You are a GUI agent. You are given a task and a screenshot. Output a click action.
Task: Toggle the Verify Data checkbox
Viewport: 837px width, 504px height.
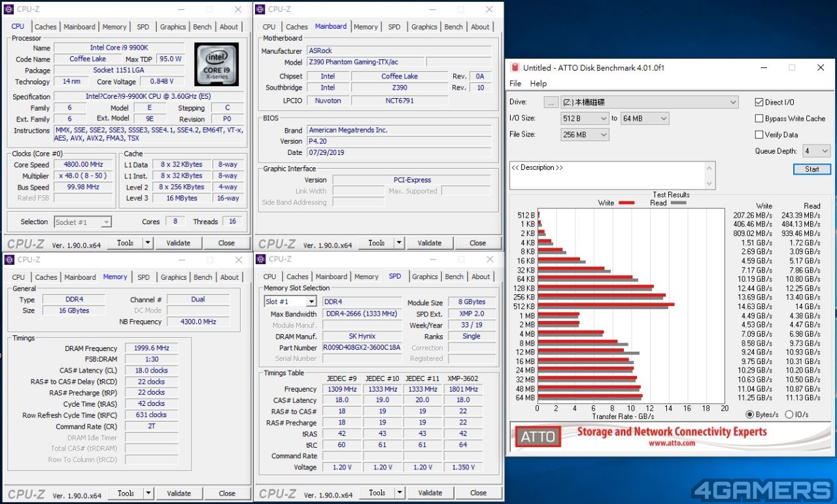pyautogui.click(x=759, y=135)
